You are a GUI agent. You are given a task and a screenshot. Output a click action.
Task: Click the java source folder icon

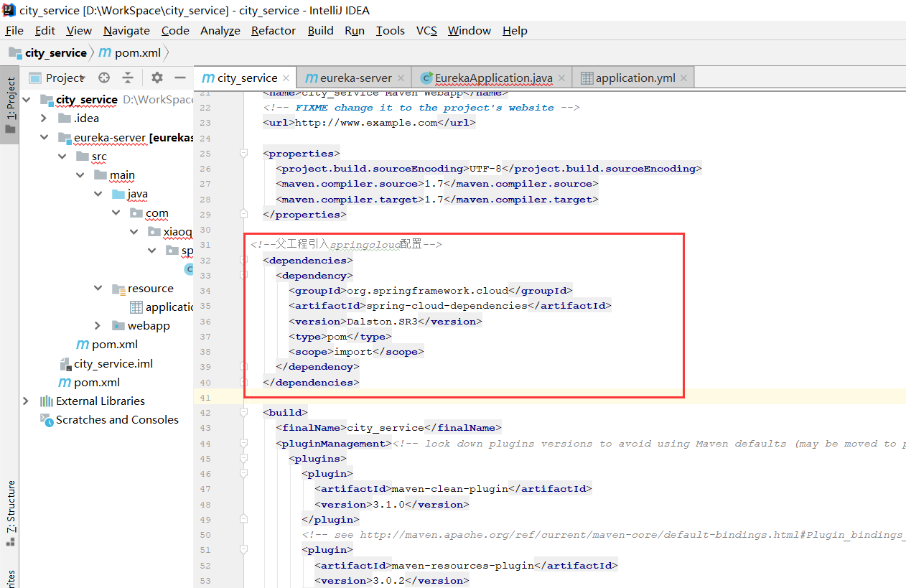[x=118, y=194]
